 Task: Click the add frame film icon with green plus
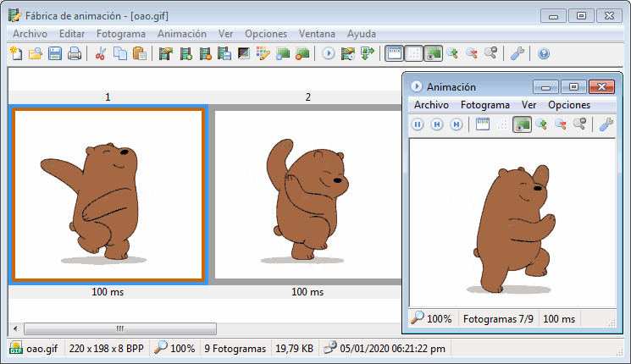[185, 53]
